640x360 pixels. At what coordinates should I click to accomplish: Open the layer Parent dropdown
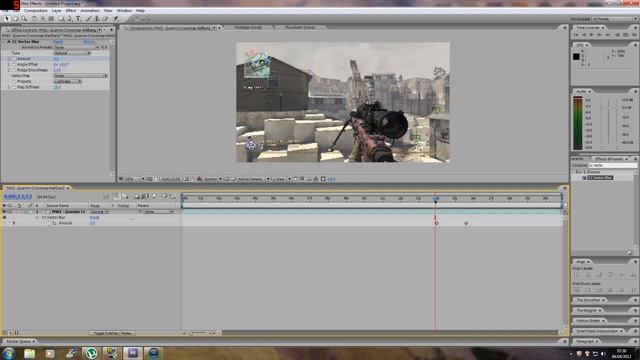159,212
